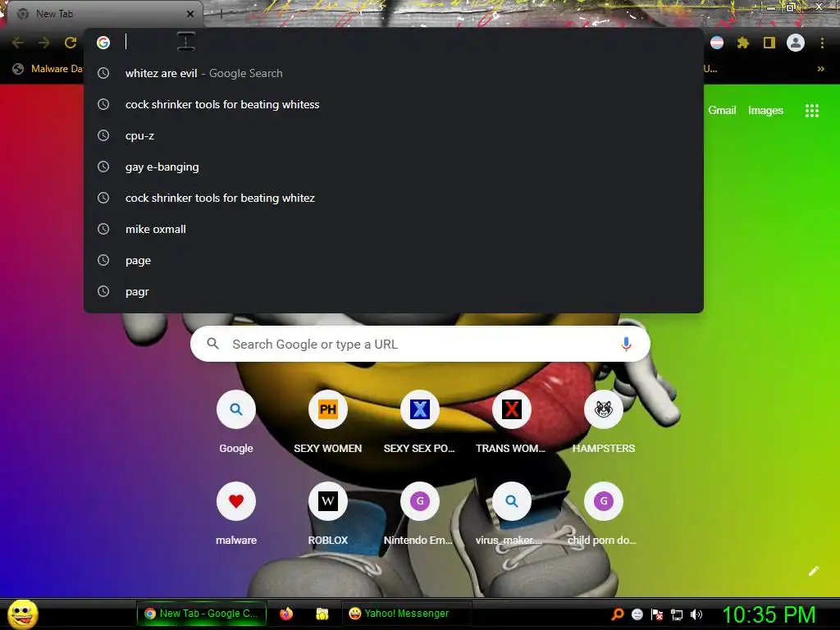This screenshot has width=840, height=630.
Task: Open the Google shortcut tile
Action: pos(236,423)
